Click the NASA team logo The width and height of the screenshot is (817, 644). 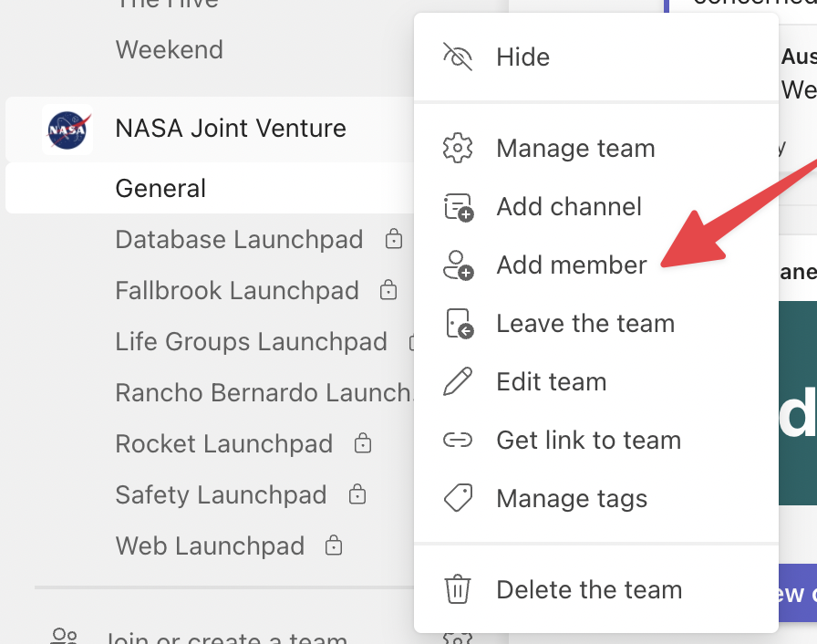pos(68,130)
